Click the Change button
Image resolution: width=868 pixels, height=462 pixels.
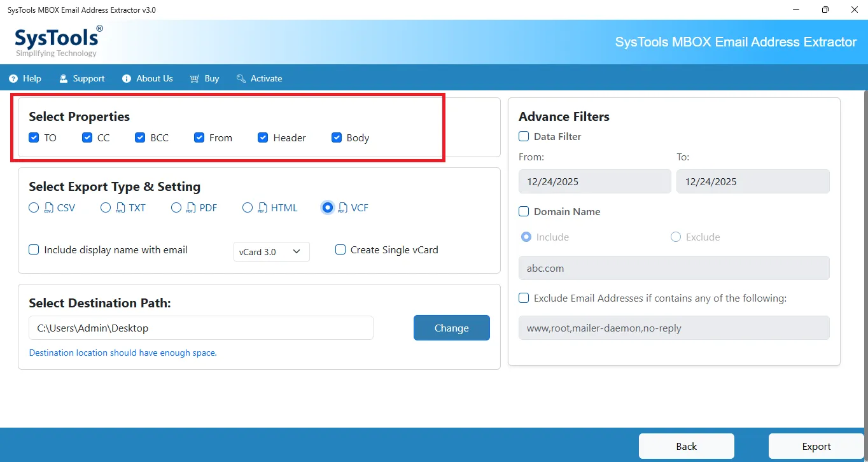(x=452, y=328)
